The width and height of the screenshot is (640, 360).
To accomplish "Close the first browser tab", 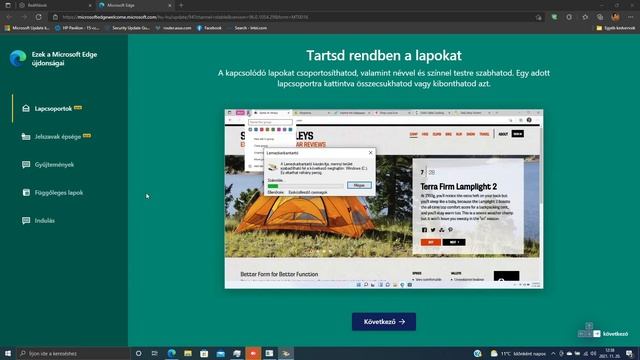I will (90, 5).
